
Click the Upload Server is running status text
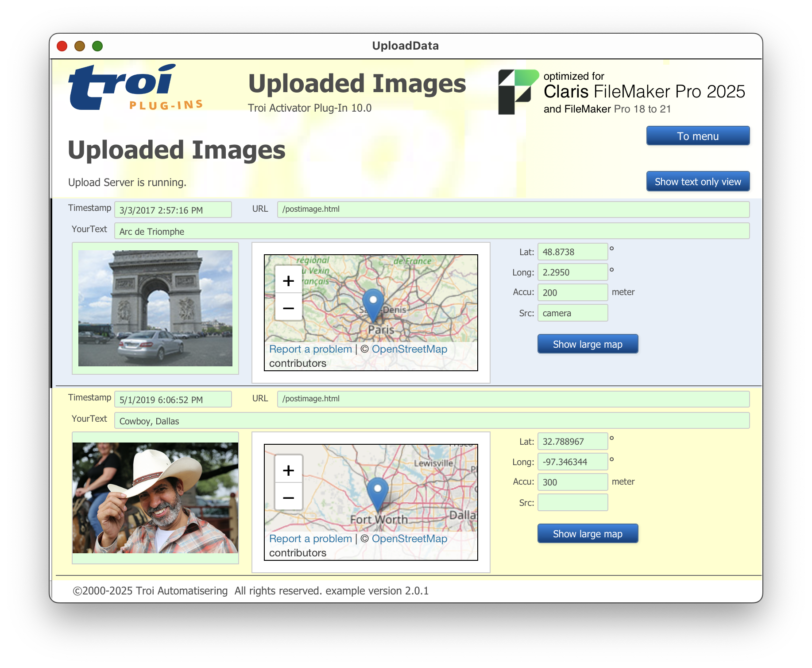tap(127, 183)
